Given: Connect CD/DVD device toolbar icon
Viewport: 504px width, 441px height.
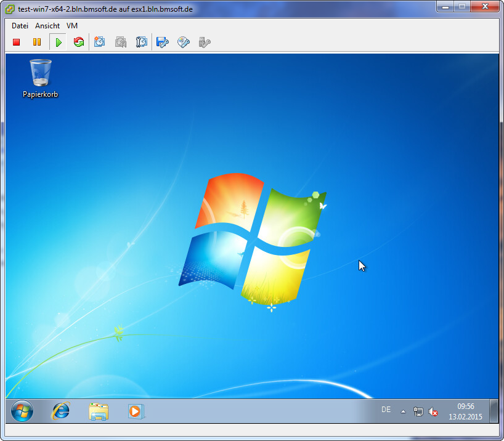Looking at the screenshot, I should [x=184, y=42].
